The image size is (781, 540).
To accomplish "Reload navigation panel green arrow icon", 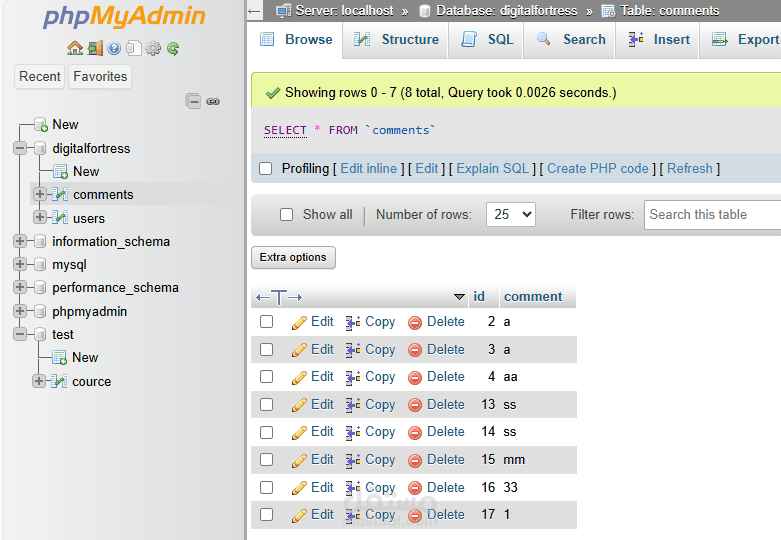I will [173, 48].
